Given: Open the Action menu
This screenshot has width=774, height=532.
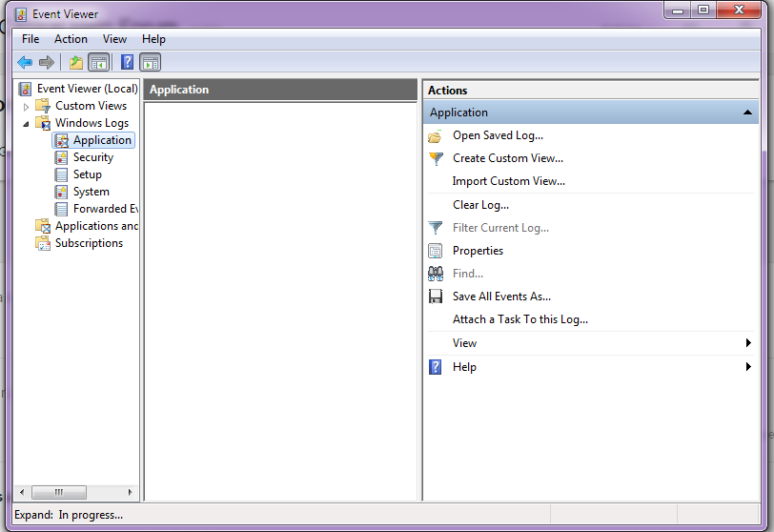Looking at the screenshot, I should tap(71, 39).
